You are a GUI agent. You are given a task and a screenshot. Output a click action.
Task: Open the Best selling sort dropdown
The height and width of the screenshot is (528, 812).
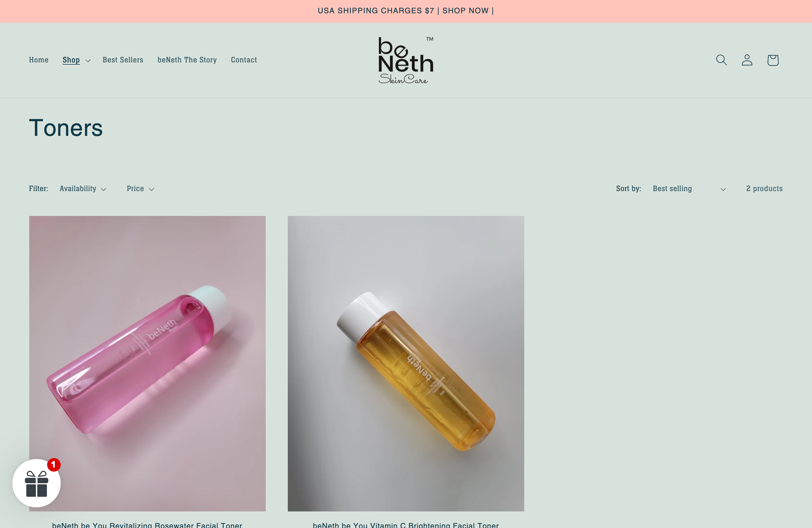tap(689, 189)
